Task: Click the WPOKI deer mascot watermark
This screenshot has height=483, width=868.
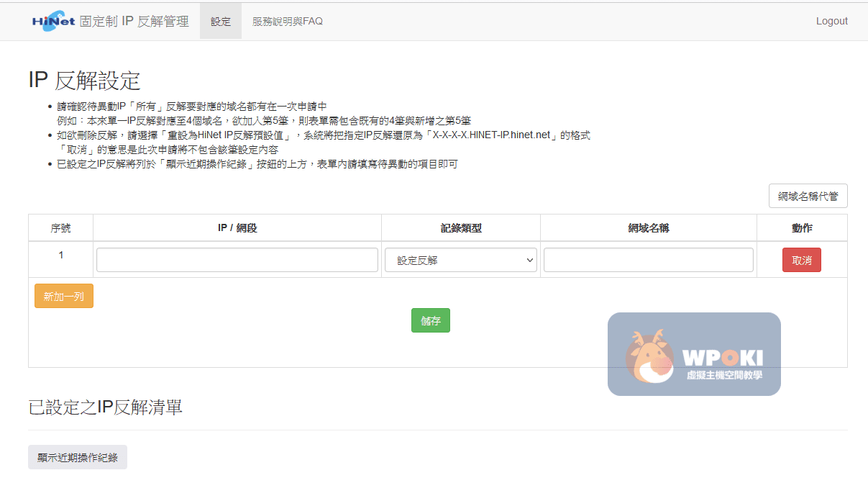Action: 649,355
